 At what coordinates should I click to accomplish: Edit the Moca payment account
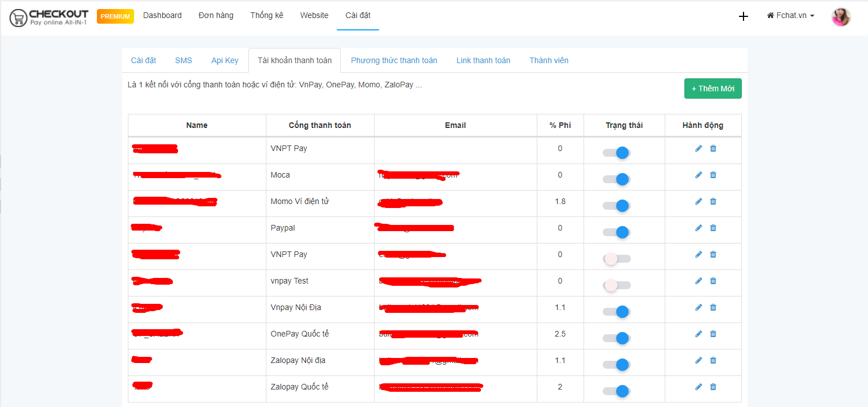[698, 175]
